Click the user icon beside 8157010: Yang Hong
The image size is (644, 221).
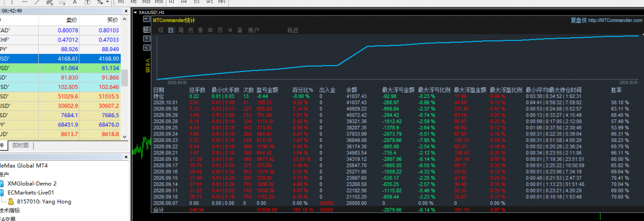[x=11, y=202]
